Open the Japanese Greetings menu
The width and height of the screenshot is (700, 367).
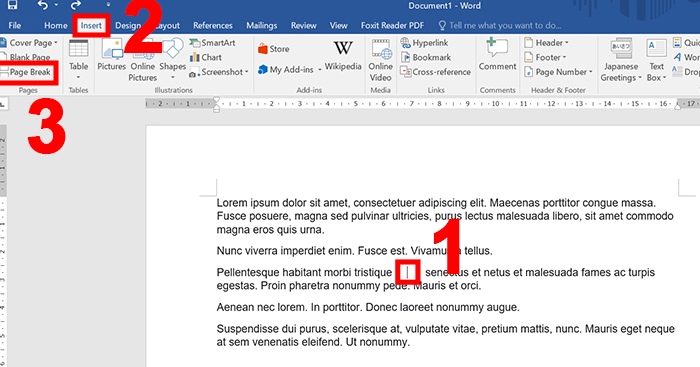(621, 61)
